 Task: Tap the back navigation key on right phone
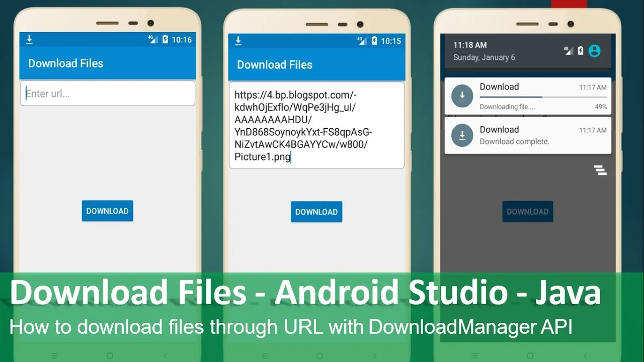point(585,355)
